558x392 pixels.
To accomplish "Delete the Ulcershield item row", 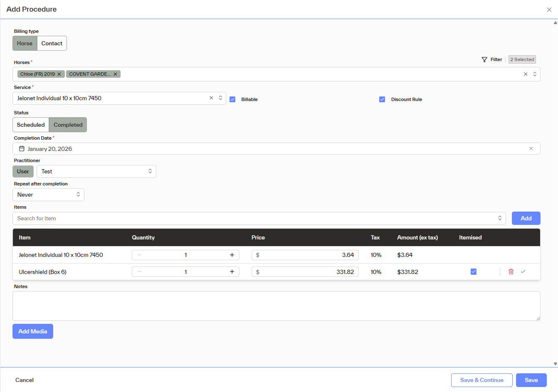I will point(511,271).
